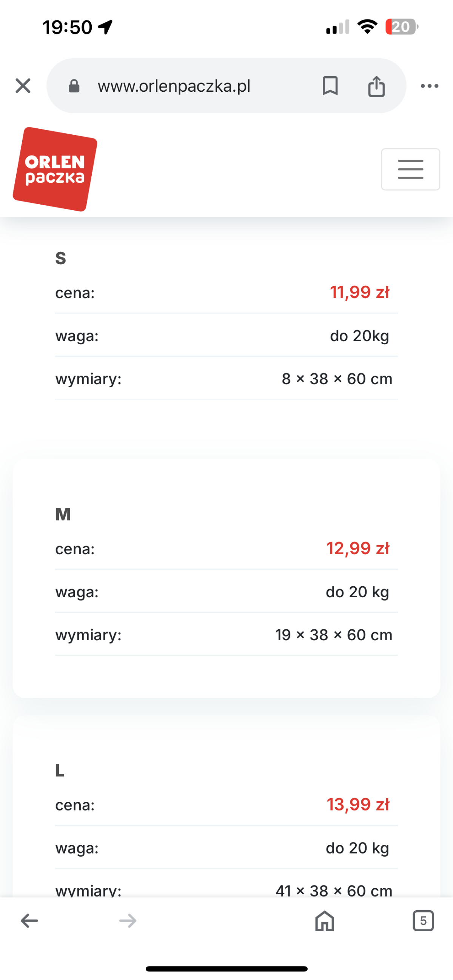Tap the ORLEN Paczka logo

[x=55, y=169]
